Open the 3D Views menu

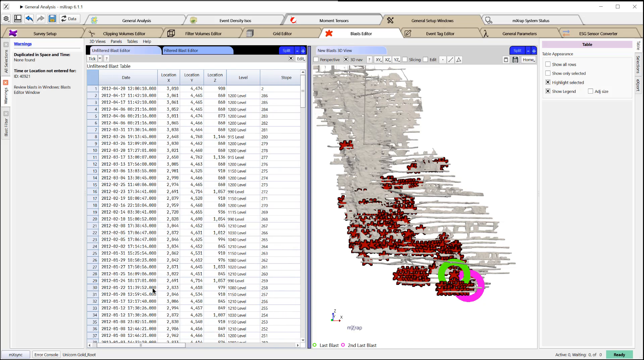[x=97, y=42]
